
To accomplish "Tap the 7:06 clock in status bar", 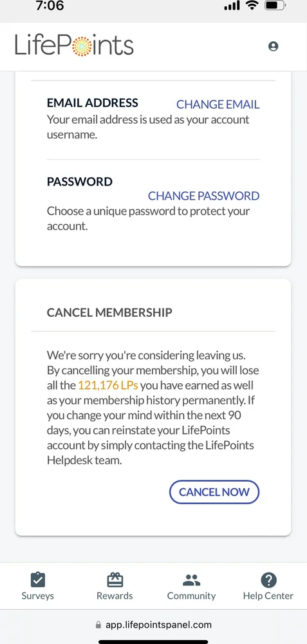I will pyautogui.click(x=50, y=6).
